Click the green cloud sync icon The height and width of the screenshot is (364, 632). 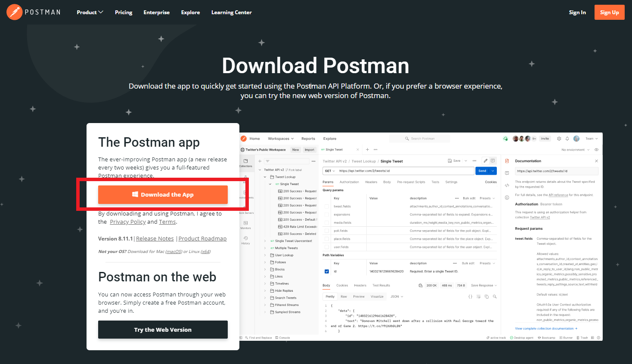point(505,139)
